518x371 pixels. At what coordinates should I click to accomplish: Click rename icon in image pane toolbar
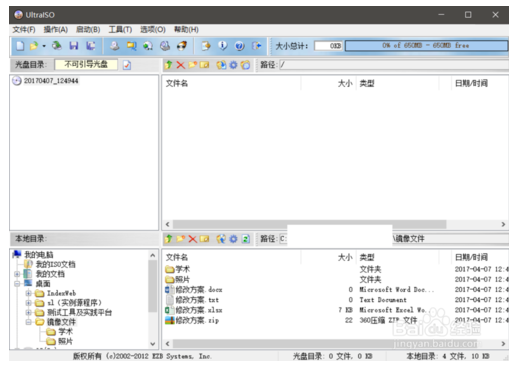(x=204, y=65)
